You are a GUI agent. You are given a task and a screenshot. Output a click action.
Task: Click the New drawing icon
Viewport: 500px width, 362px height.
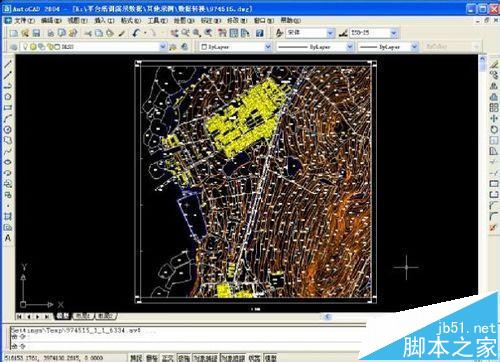click(x=14, y=33)
